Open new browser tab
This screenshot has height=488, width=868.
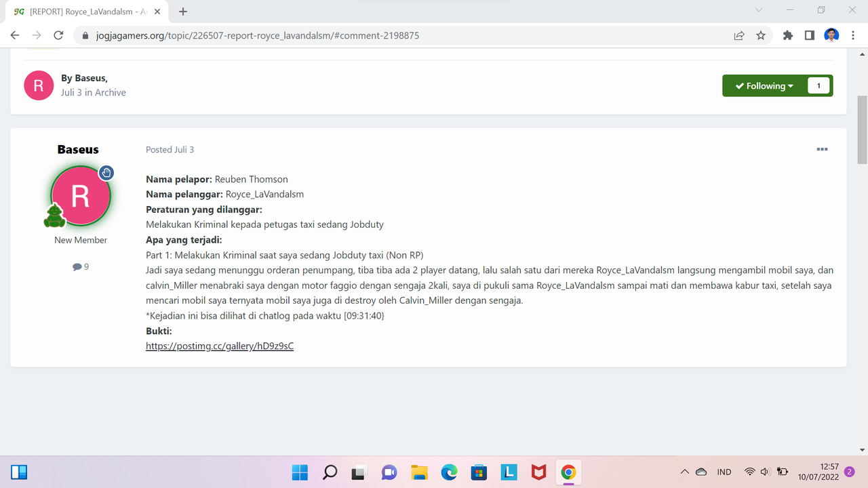tap(183, 12)
